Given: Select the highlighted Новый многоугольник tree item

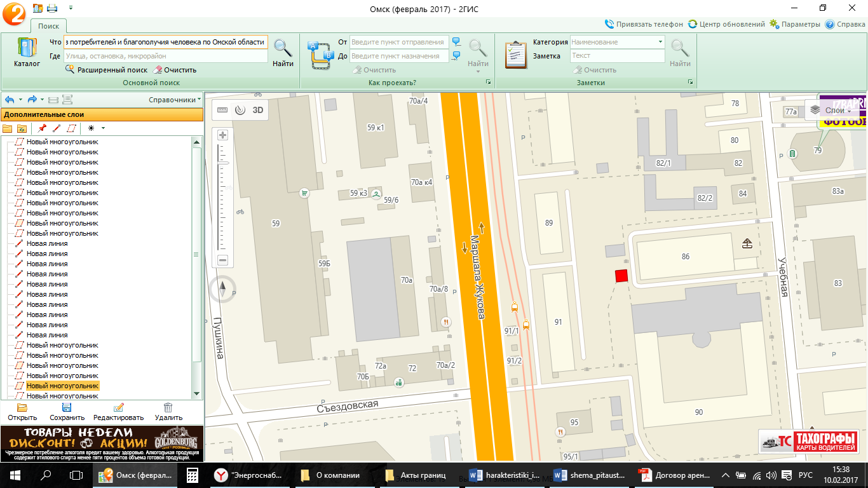Looking at the screenshot, I should [62, 386].
